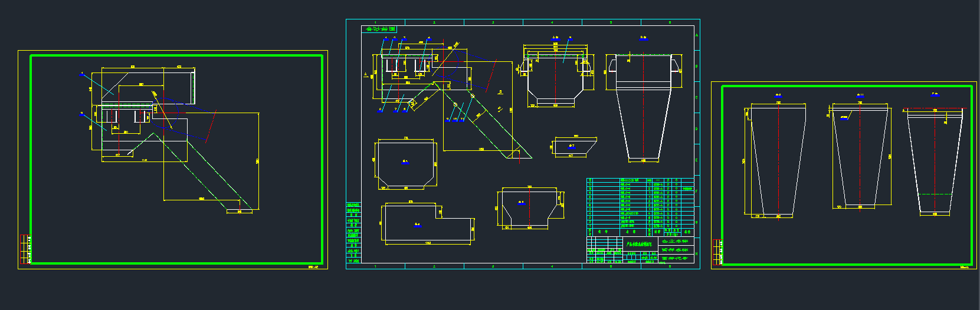This screenshot has width=980, height=310.
Task: Select the leftmost tapered part on the right sheet
Action: click(778, 160)
